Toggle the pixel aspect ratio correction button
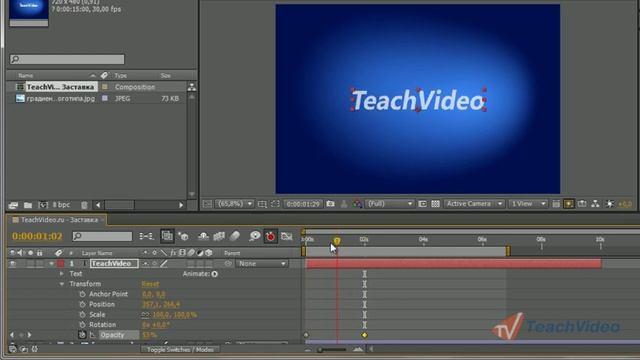Viewport: 640px width, 360px height. [556, 204]
